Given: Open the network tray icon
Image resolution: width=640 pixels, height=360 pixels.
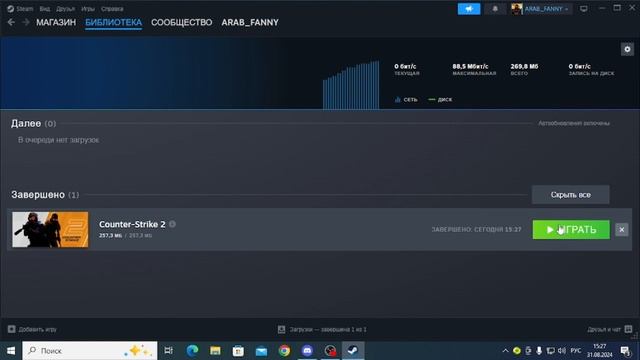Looking at the screenshot, I should [x=551, y=351].
